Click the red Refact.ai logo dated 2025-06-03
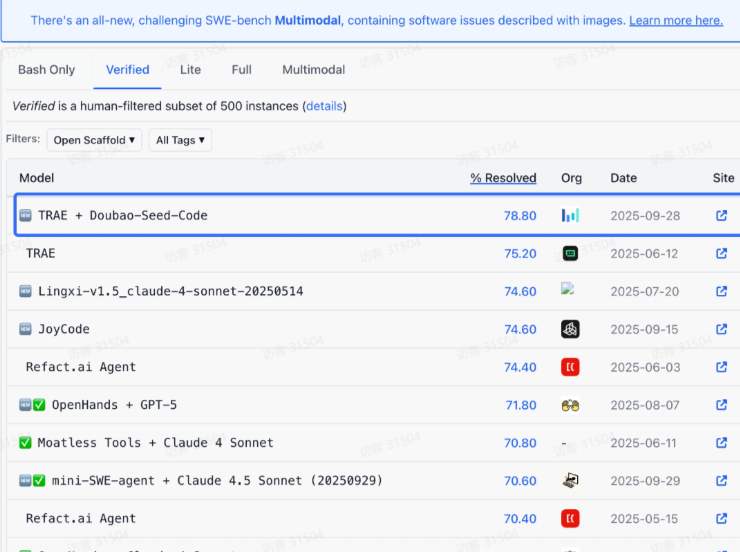Image resolution: width=740 pixels, height=552 pixels. coord(570,367)
